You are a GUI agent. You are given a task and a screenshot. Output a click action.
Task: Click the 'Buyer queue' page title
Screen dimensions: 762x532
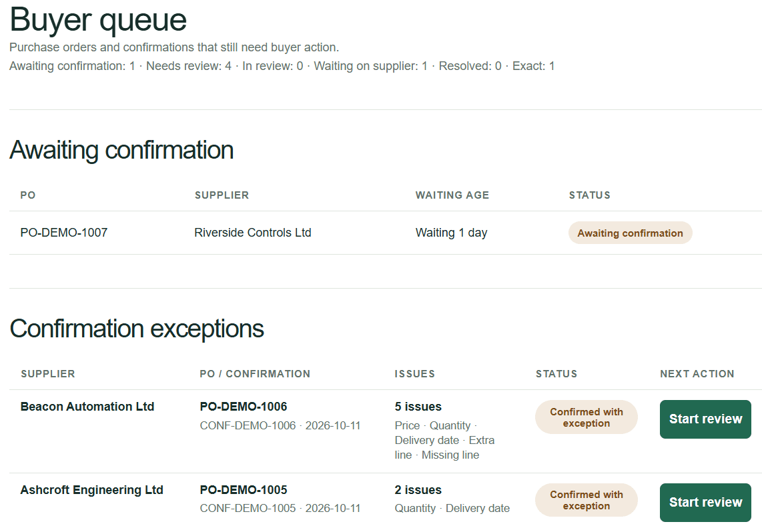pyautogui.click(x=97, y=20)
